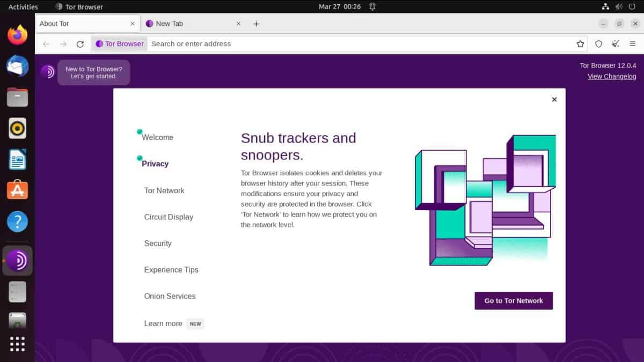Select the Onion Services section
This screenshot has width=644, height=362.
pyautogui.click(x=170, y=296)
